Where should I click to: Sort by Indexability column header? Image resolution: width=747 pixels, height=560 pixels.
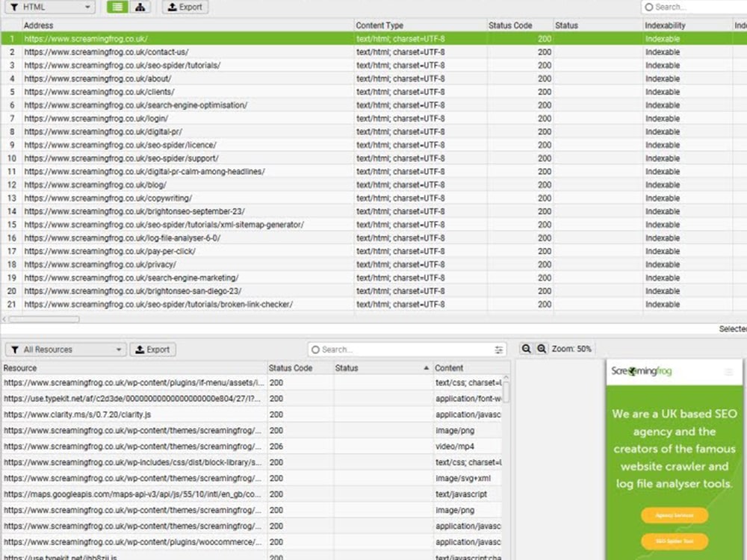coord(687,25)
